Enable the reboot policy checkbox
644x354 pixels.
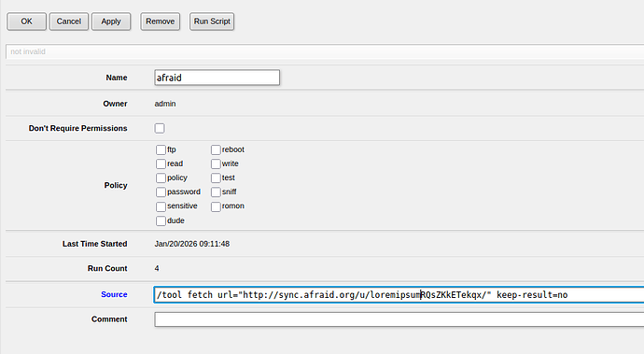(x=216, y=149)
